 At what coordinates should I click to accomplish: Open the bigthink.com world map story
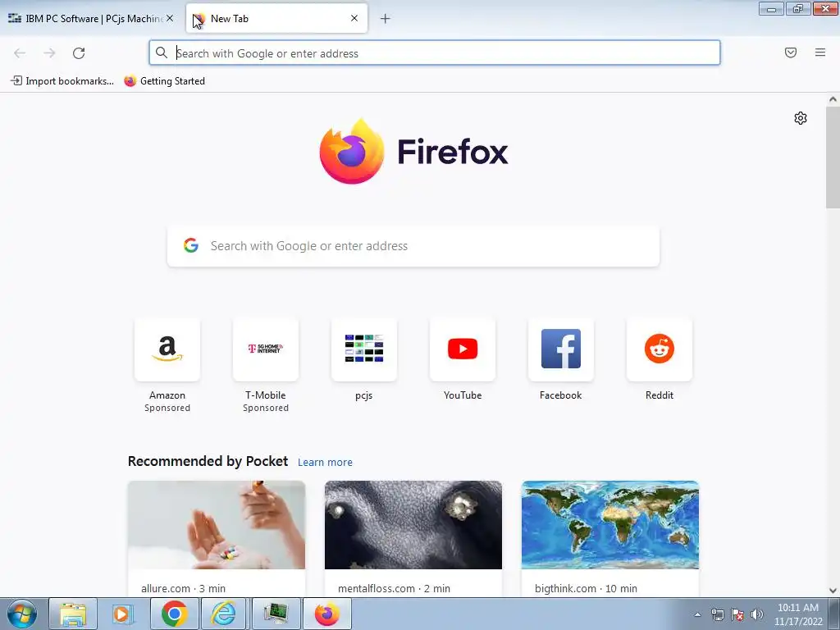[x=610, y=525]
